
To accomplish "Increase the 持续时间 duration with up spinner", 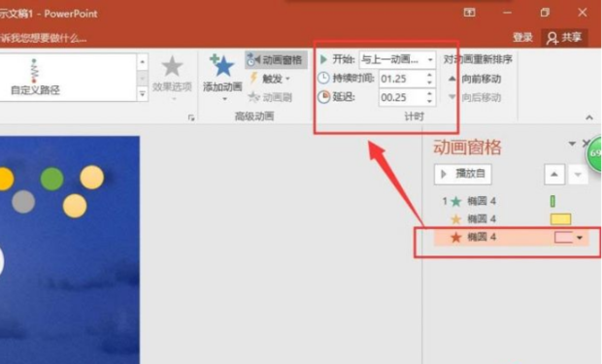I will coord(429,75).
